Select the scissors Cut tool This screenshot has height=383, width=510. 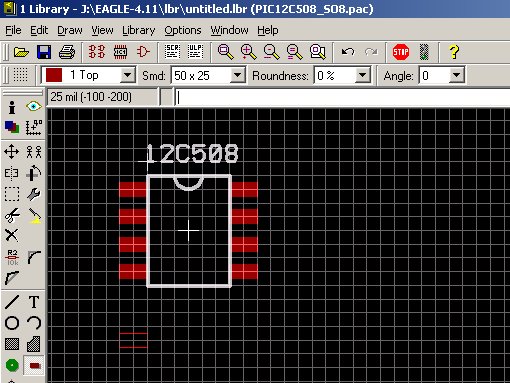coord(12,215)
